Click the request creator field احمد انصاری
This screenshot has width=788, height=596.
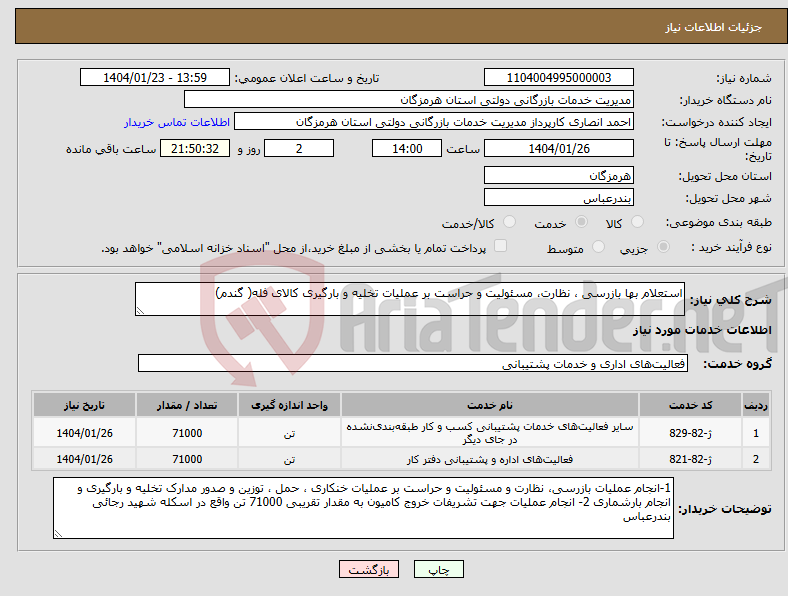pos(434,122)
